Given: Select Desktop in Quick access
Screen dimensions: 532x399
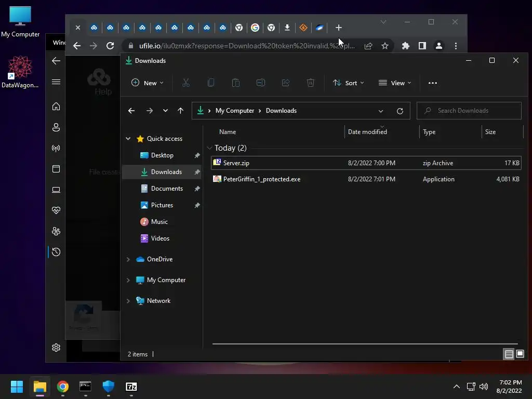Looking at the screenshot, I should [162, 155].
